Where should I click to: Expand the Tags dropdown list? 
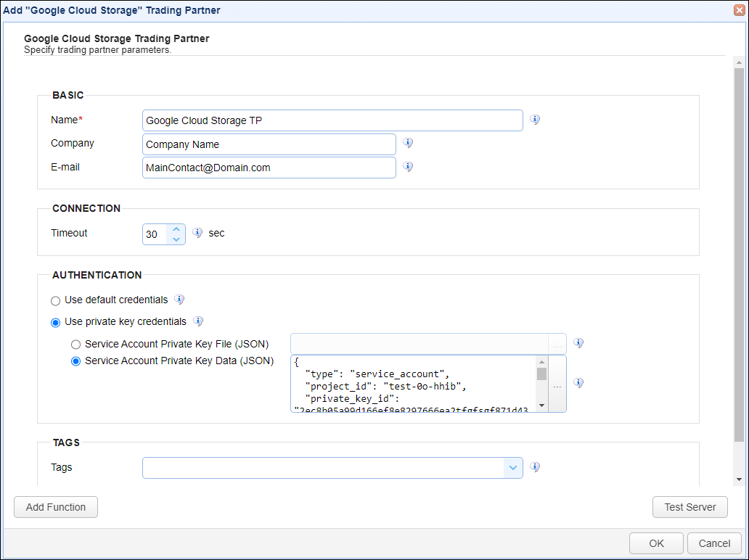click(513, 468)
